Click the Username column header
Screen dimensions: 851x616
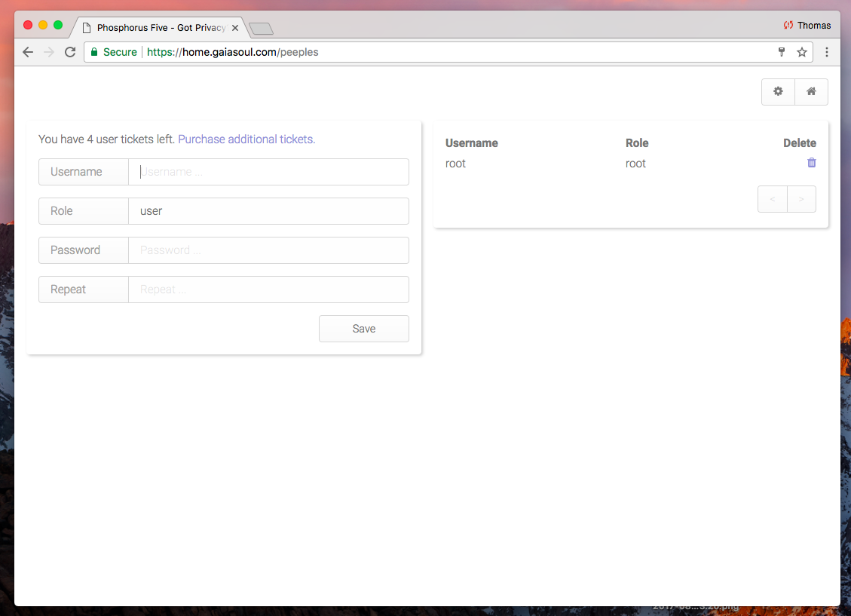[472, 143]
